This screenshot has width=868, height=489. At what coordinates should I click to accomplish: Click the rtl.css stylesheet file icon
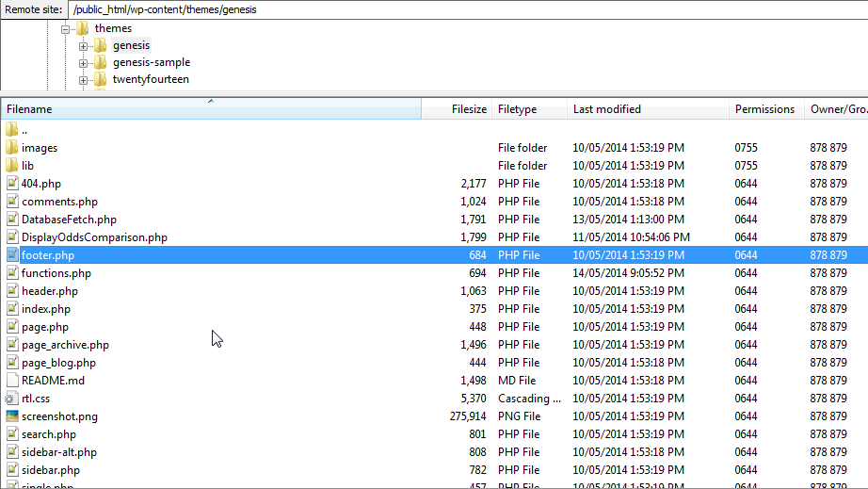tap(12, 399)
